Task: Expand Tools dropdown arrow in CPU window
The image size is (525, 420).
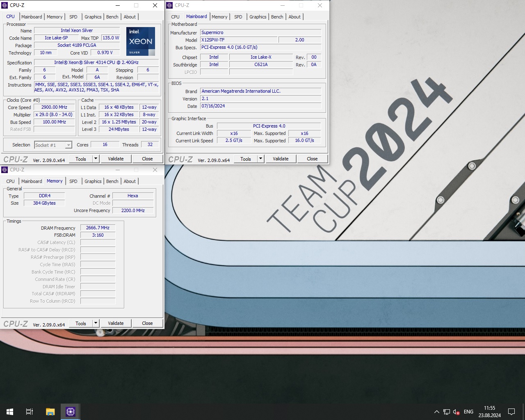Action: coord(96,159)
